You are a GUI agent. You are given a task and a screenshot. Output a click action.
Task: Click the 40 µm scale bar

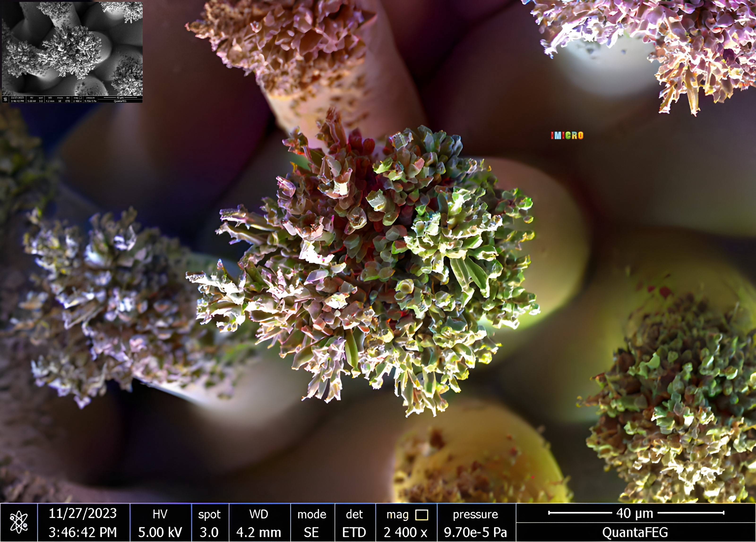[x=636, y=513]
